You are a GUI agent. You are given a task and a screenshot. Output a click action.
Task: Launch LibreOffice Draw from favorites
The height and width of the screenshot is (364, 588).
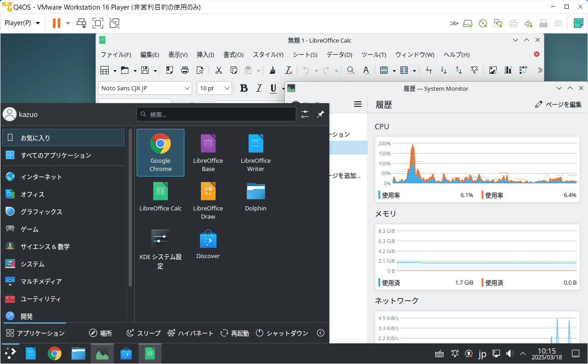point(208,200)
